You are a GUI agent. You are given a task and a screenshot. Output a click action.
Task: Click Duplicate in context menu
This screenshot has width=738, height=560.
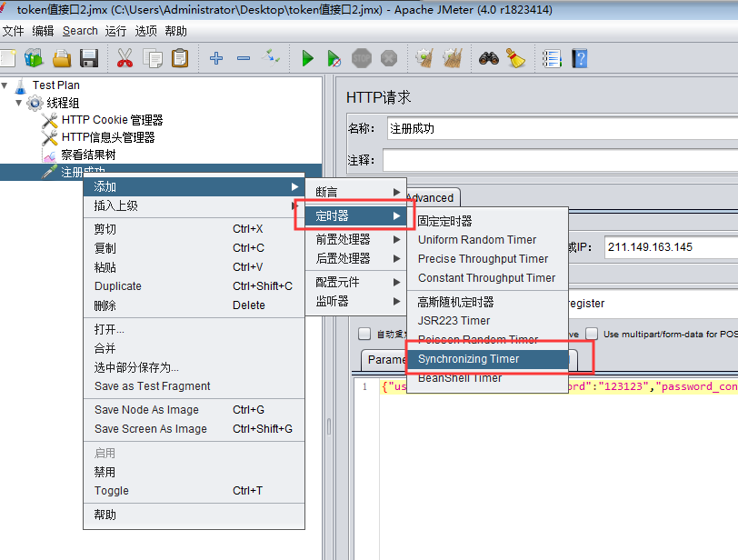(194, 286)
